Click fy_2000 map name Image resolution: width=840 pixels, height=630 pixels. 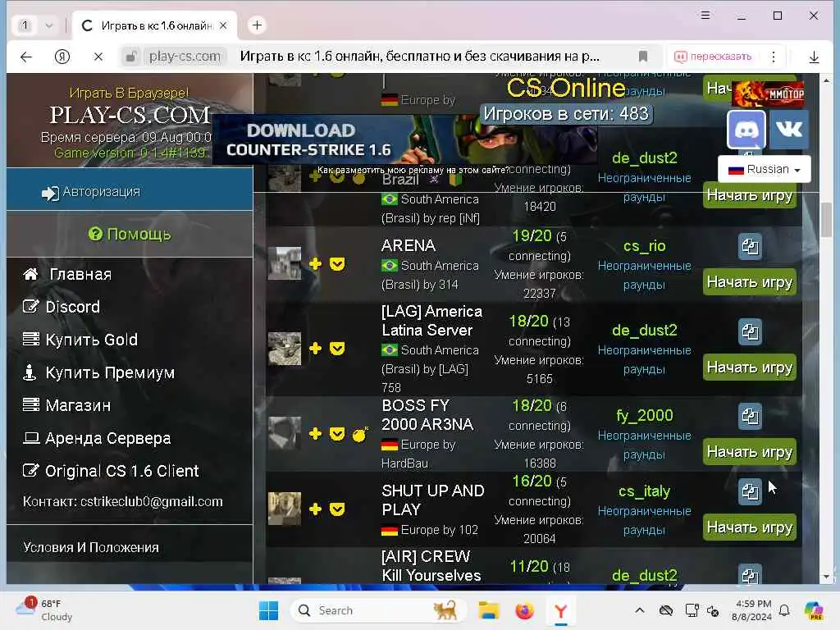pos(645,416)
